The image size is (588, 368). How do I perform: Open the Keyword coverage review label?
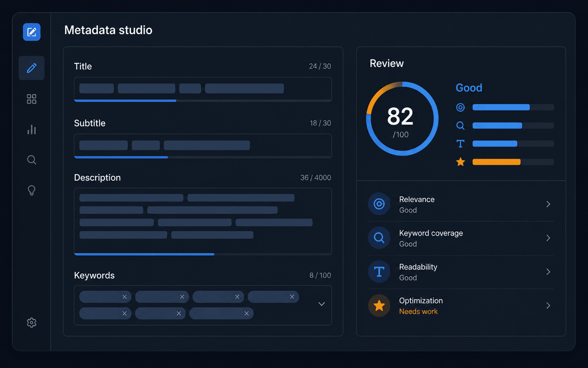(431, 233)
